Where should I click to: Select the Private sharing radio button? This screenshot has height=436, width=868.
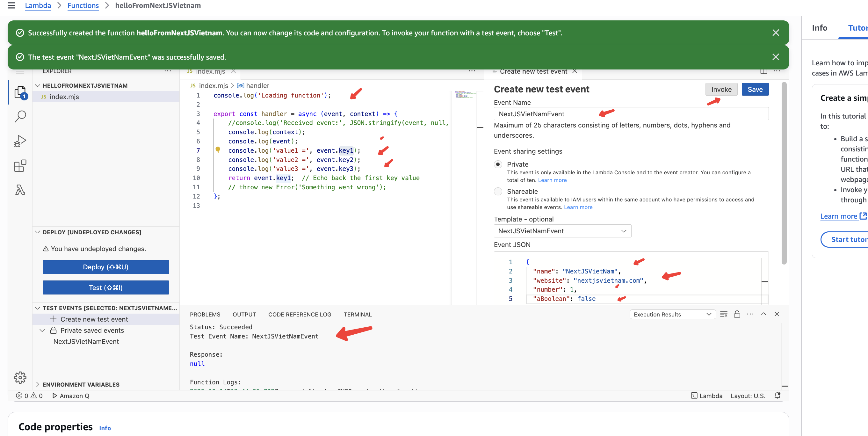(x=498, y=164)
